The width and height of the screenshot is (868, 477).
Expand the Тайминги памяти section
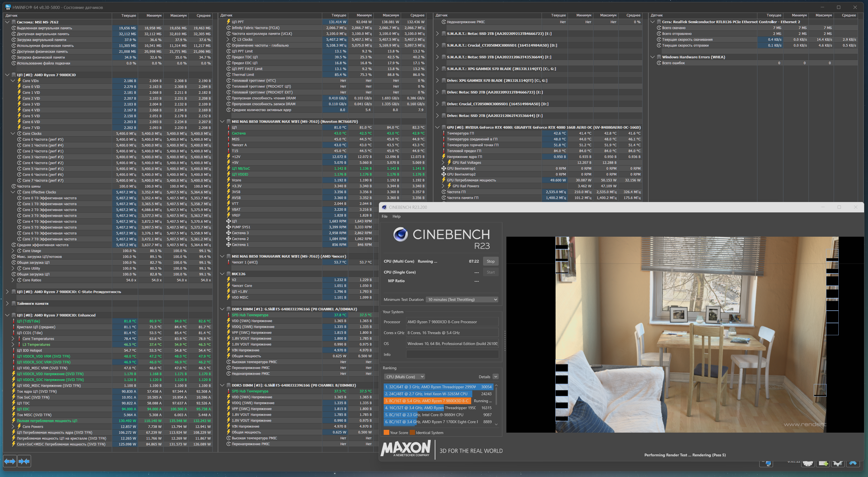click(x=7, y=303)
